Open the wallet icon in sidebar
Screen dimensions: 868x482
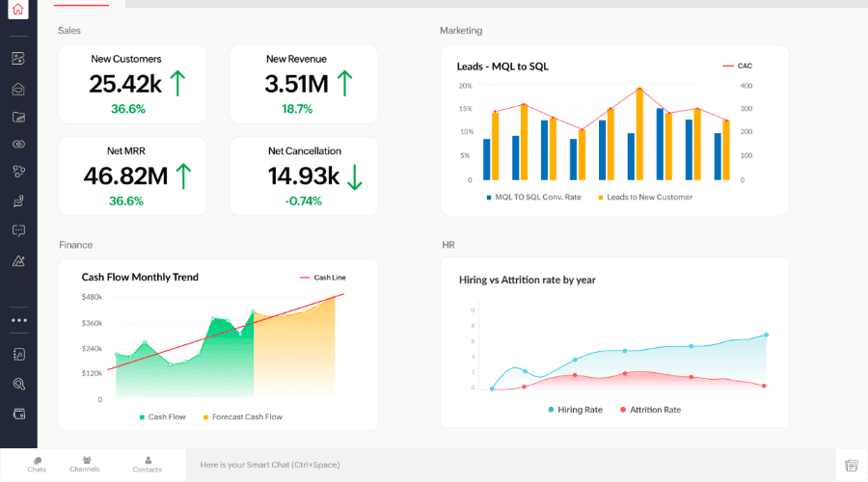[18, 414]
